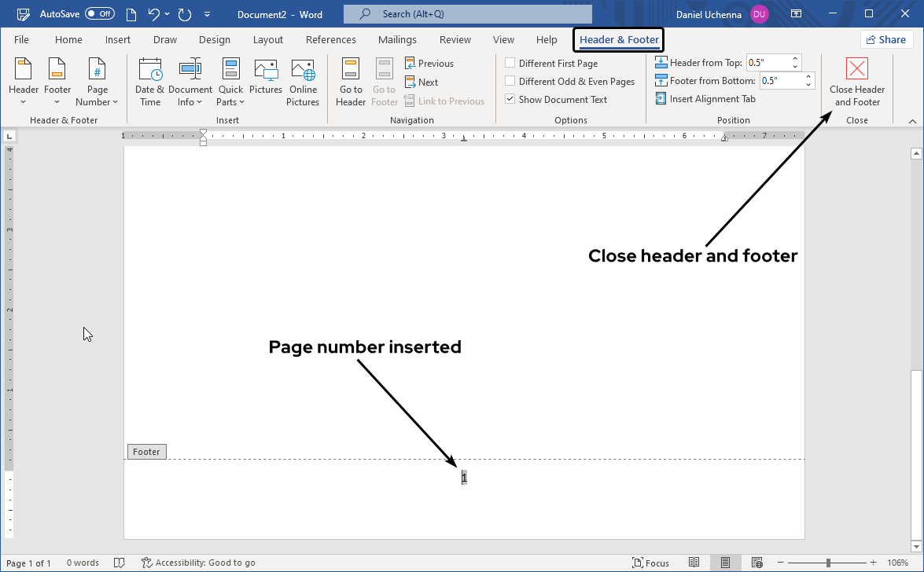924x572 pixels.
Task: Insert Online Pictures
Action: point(303,81)
